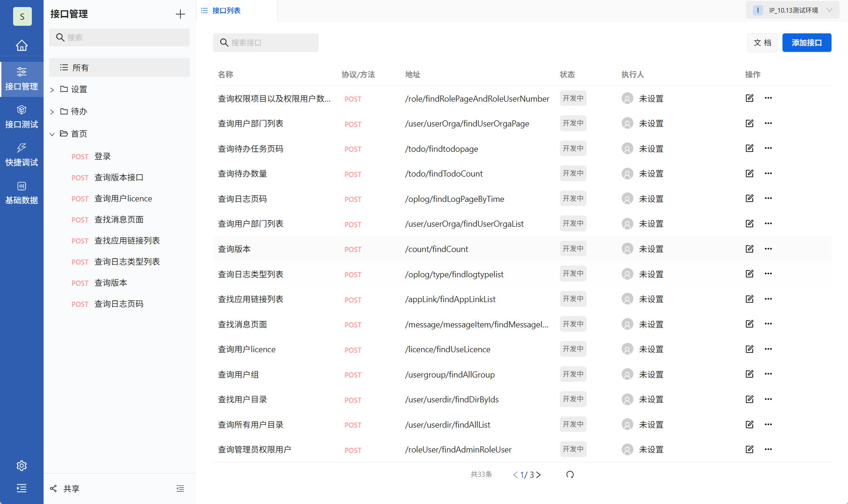The height and width of the screenshot is (504, 848).
Task: Refresh the interface list below the table
Action: click(x=570, y=474)
